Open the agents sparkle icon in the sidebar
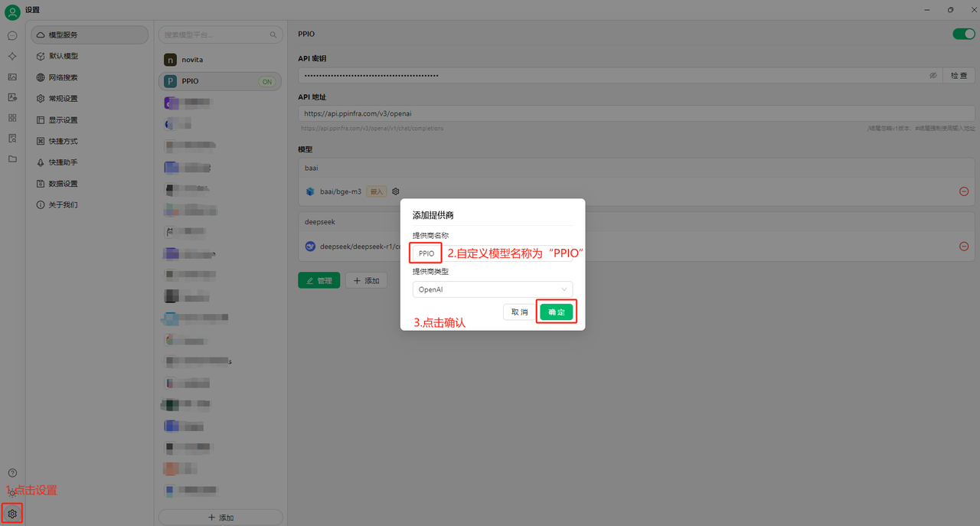 pyautogui.click(x=12, y=56)
